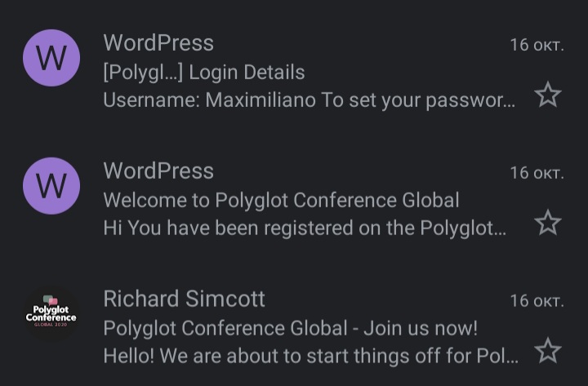Tap the first WordPress sender name

click(x=158, y=42)
